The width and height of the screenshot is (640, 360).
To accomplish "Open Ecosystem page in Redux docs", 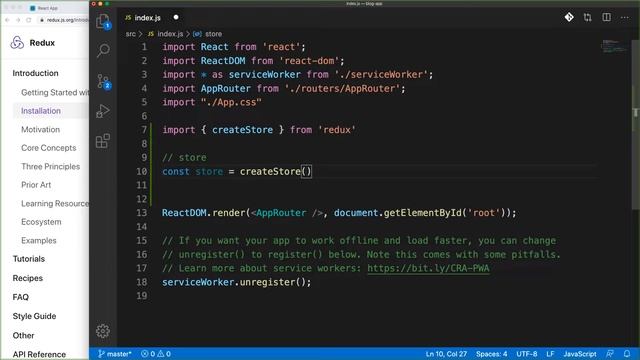I will pos(41,222).
